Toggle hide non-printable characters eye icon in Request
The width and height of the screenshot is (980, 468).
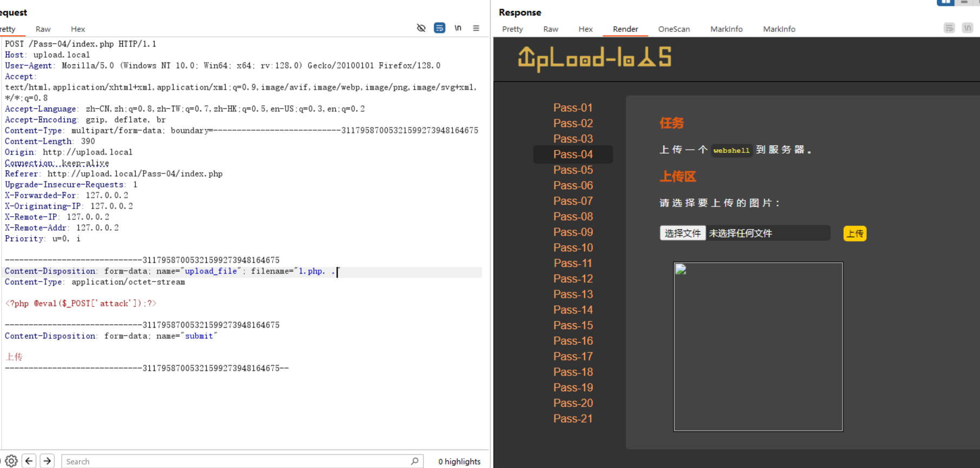pos(421,28)
